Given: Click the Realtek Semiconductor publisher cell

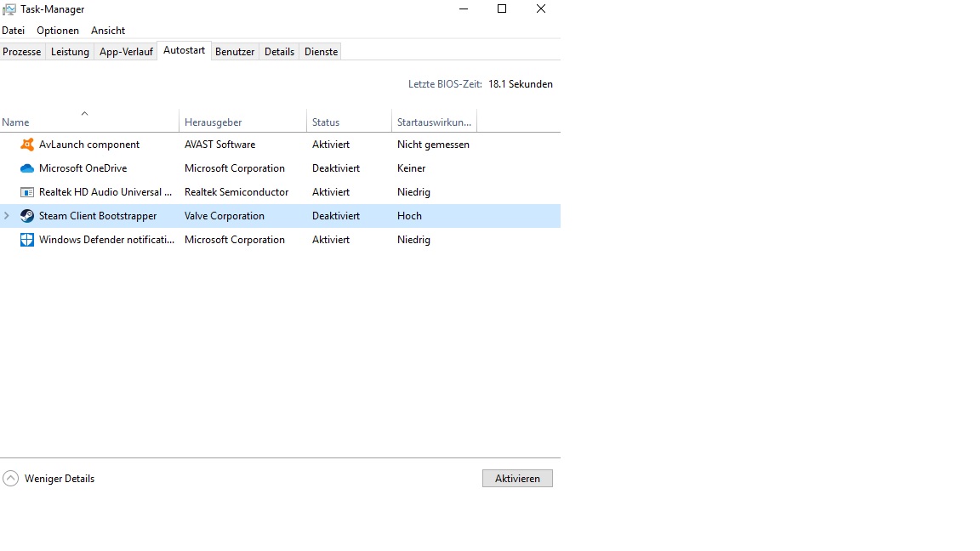Looking at the screenshot, I should click(x=236, y=192).
